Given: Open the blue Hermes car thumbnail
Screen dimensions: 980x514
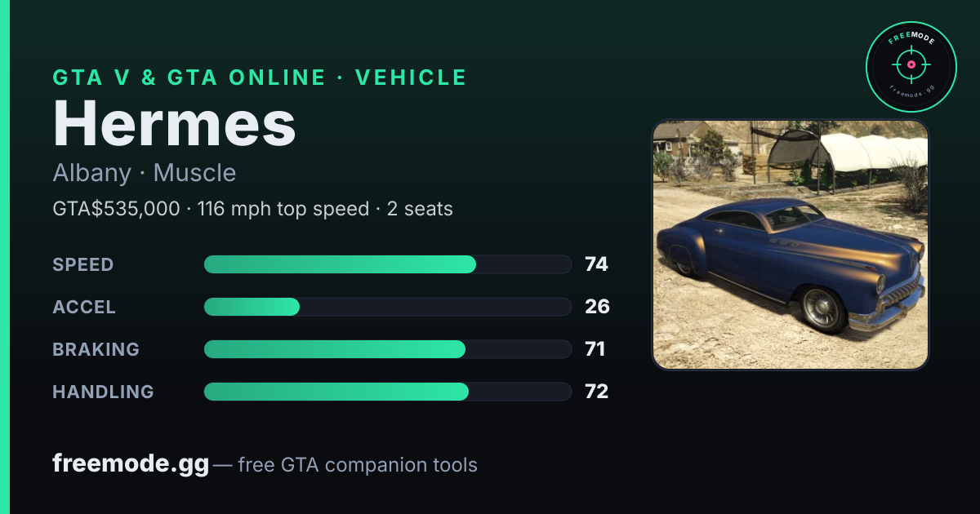Looking at the screenshot, I should pyautogui.click(x=791, y=245).
